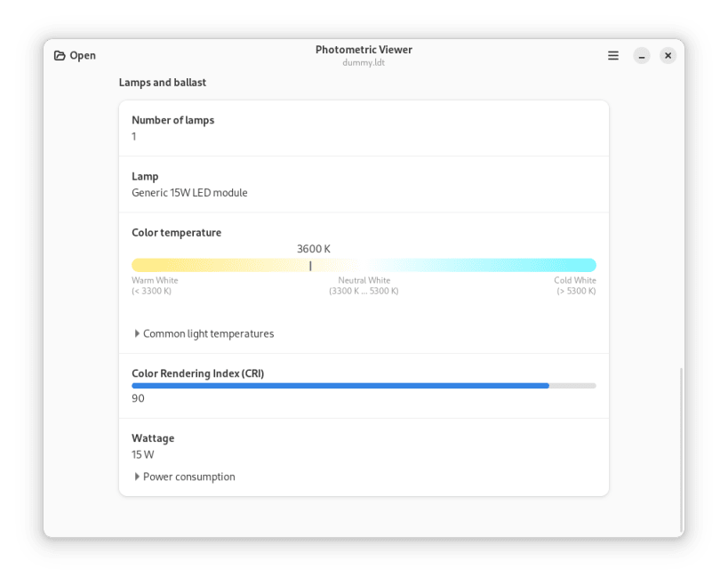This screenshot has height=585, width=728.
Task: Click the CRI value 90
Action: [137, 398]
